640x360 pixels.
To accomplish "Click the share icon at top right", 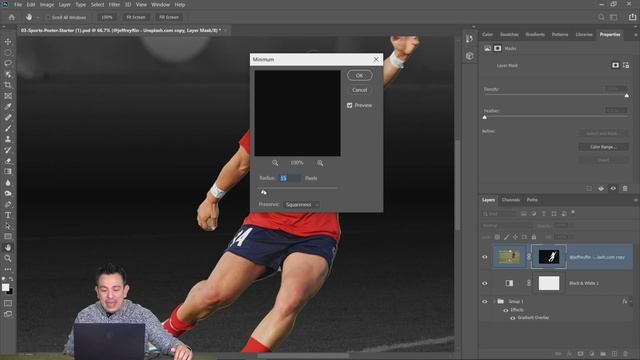I will [632, 17].
